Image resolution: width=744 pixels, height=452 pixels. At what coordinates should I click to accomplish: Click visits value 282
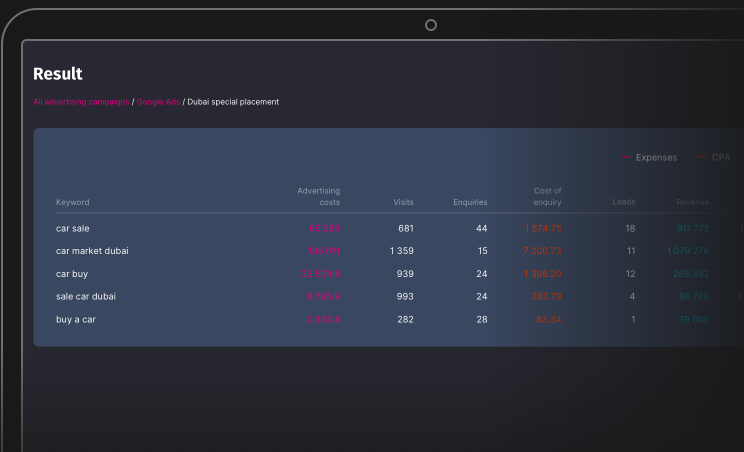405,320
